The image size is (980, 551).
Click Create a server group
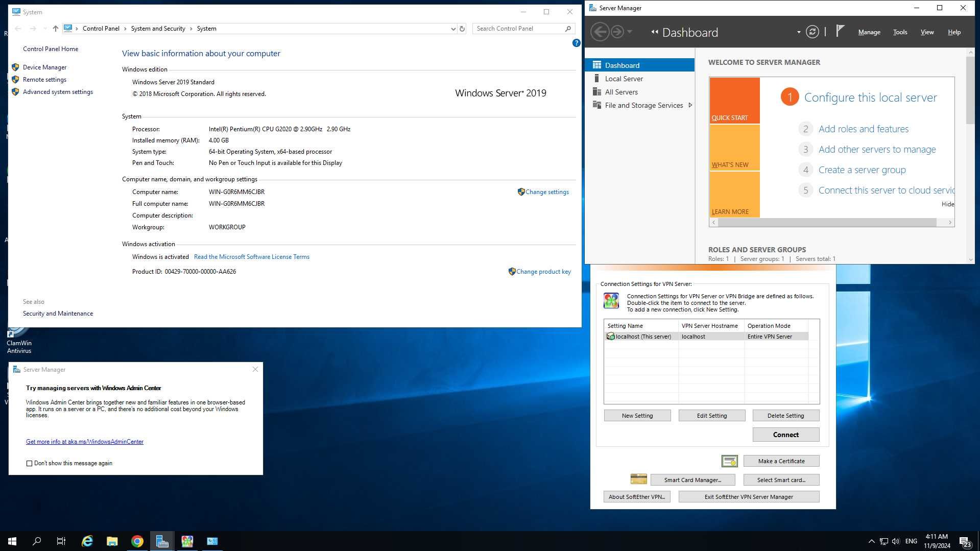(x=862, y=170)
